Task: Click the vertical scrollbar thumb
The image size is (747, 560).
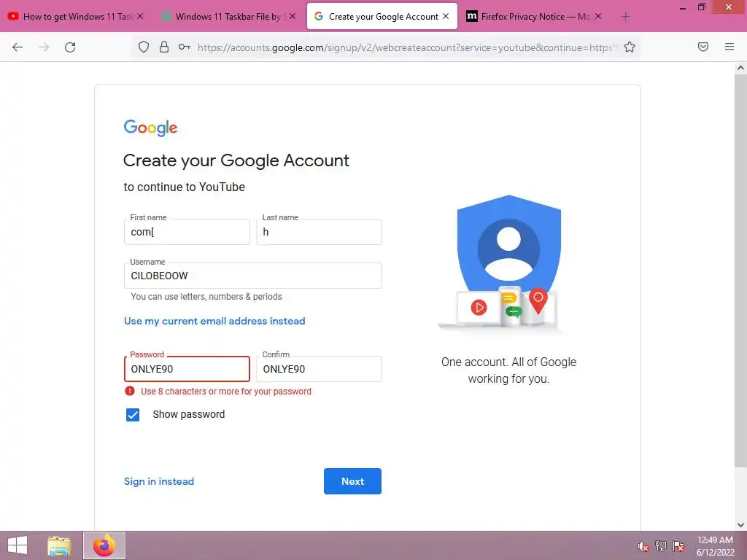Action: coord(740,271)
